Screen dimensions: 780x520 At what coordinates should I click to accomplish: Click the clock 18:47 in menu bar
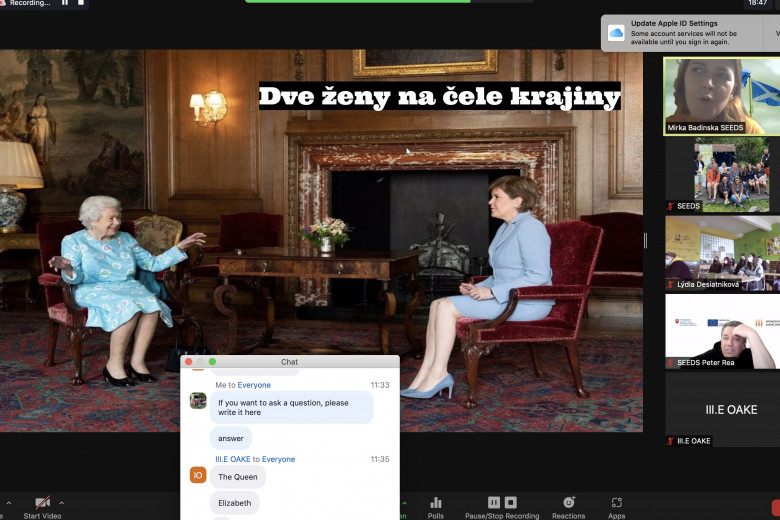click(758, 3)
